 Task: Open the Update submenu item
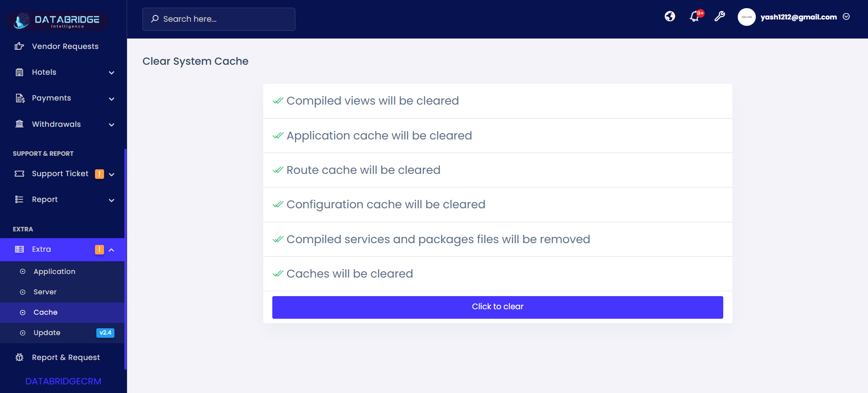(62, 333)
